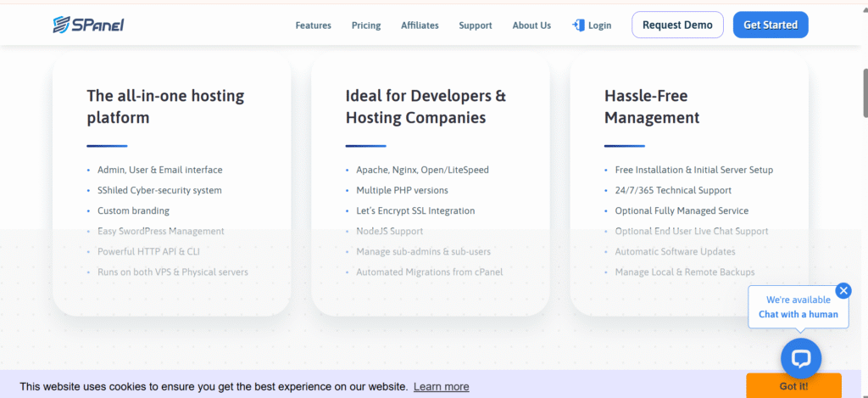The height and width of the screenshot is (398, 868).
Task: Click the blue Get Started button
Action: point(770,25)
